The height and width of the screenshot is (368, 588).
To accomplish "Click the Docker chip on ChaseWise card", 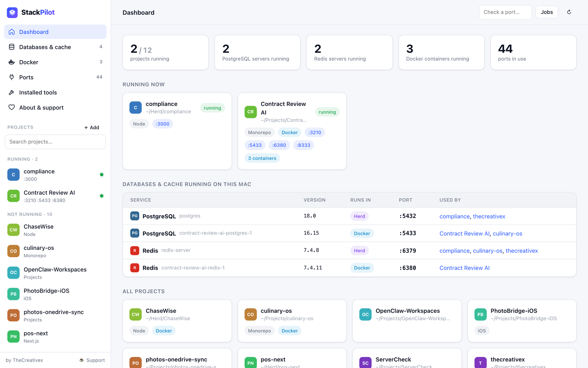I will (164, 331).
